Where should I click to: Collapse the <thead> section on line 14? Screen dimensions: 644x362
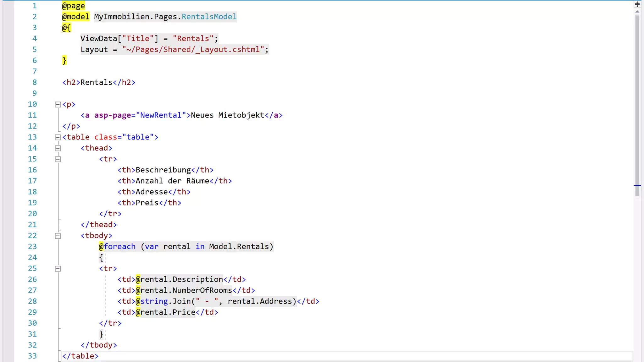click(x=58, y=148)
